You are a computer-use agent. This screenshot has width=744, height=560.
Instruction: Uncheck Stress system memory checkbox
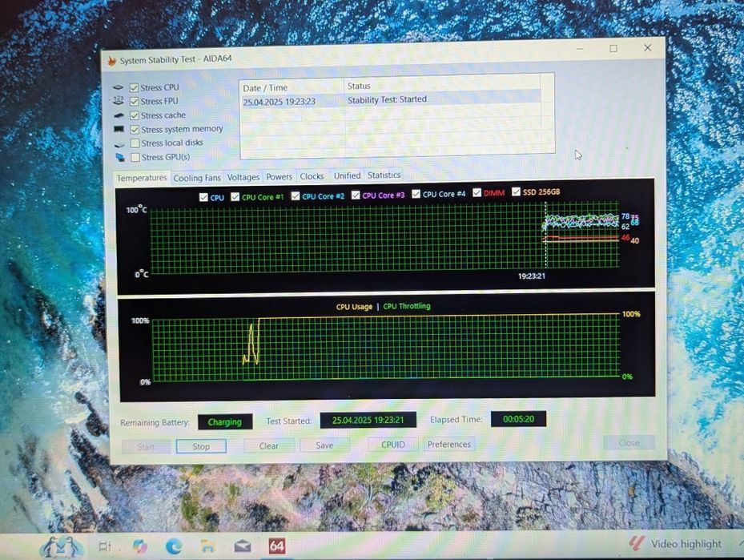[x=135, y=130]
